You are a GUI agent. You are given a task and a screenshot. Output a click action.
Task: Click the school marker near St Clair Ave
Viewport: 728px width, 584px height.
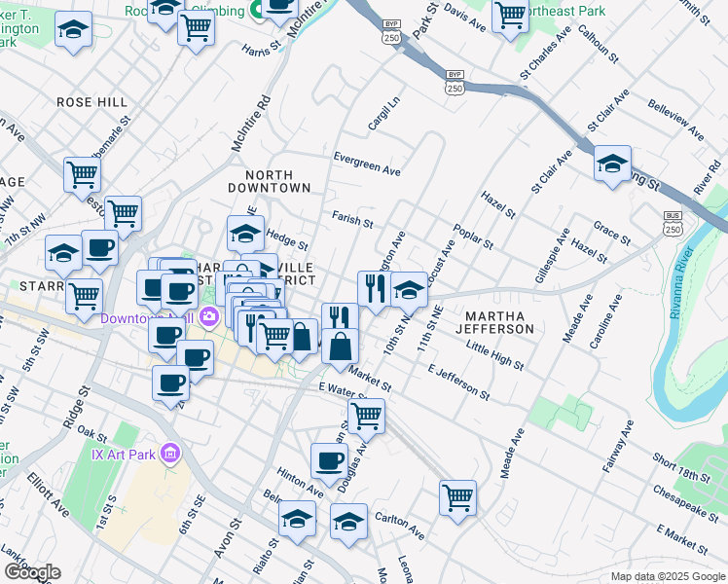[612, 164]
